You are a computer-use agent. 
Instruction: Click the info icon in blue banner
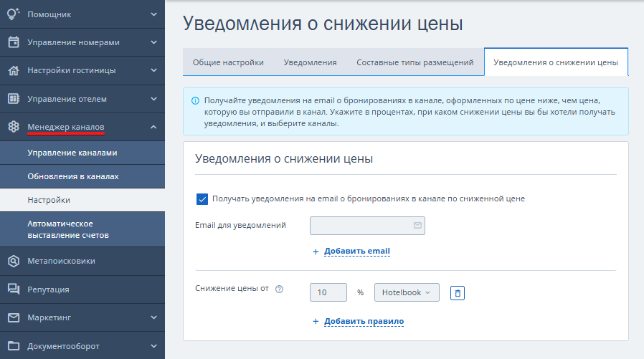196,100
